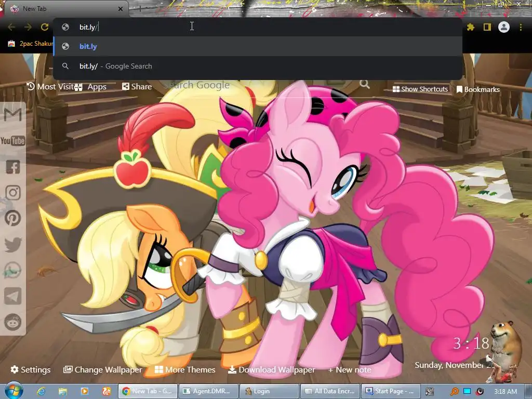Launch Windows Media Player from the taskbar

[85, 392]
